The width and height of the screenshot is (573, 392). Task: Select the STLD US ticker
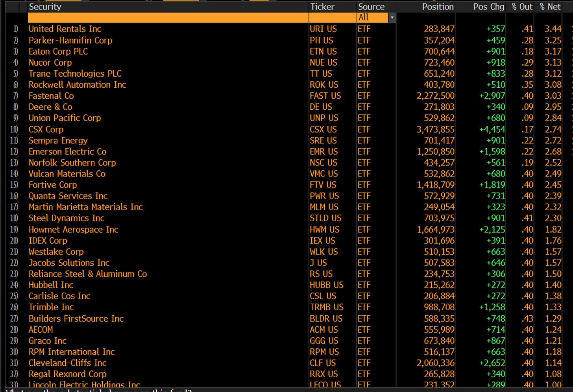click(x=326, y=218)
